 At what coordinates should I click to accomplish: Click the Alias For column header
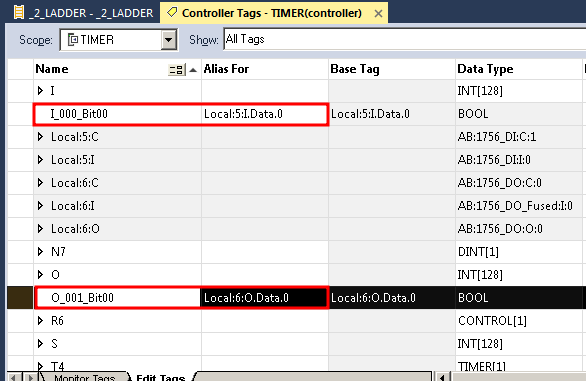click(265, 69)
